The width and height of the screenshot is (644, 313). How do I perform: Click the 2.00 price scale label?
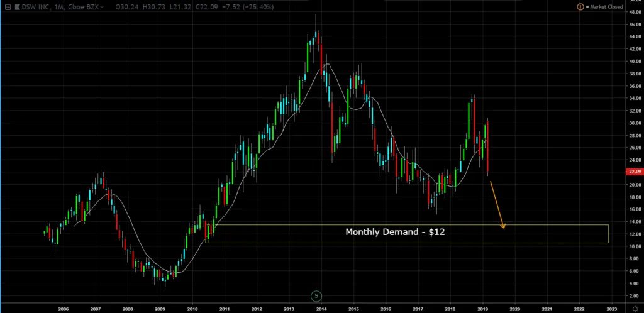click(635, 295)
